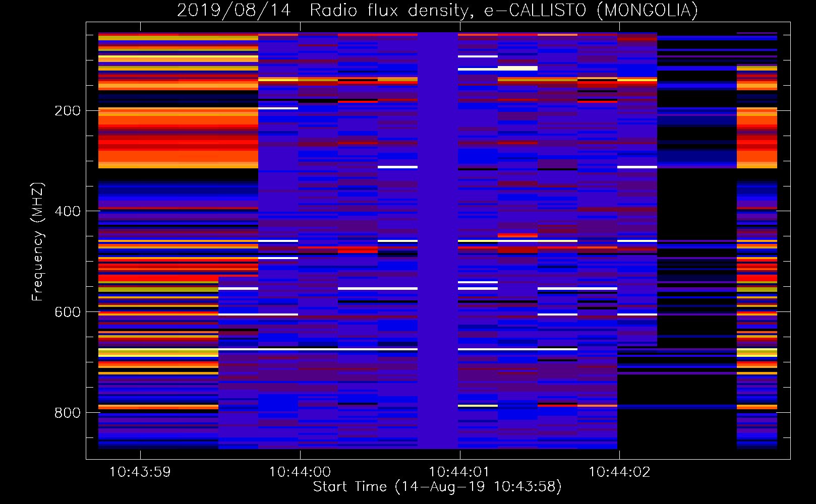Screen dimensions: 816x504
Task: Click the 400 frequency tick label
Action: [x=68, y=211]
